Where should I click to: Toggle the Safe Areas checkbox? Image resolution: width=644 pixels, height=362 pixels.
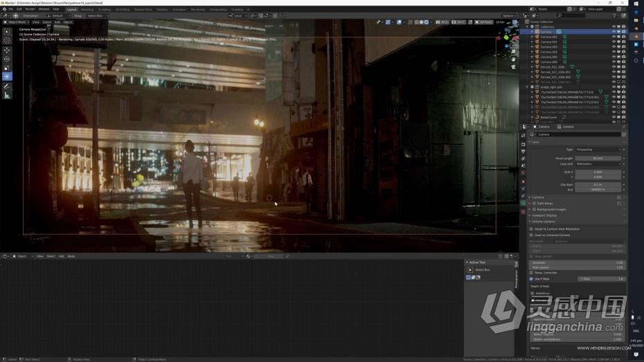[535, 203]
